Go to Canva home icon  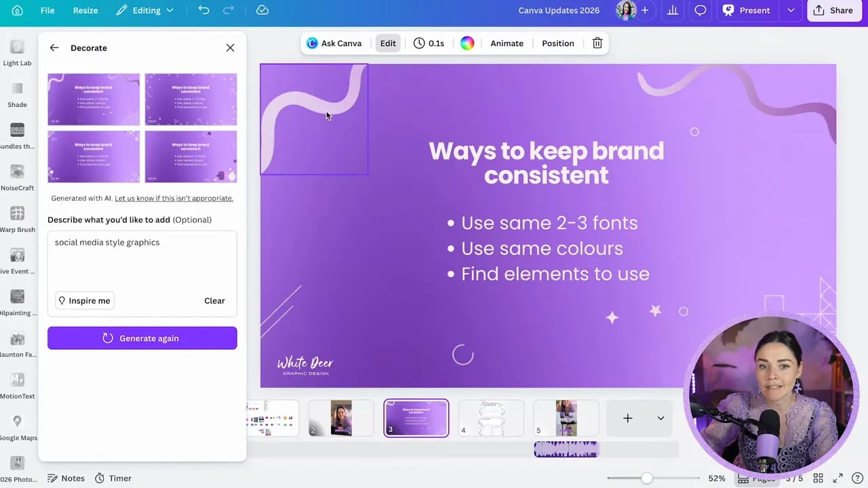pos(17,10)
